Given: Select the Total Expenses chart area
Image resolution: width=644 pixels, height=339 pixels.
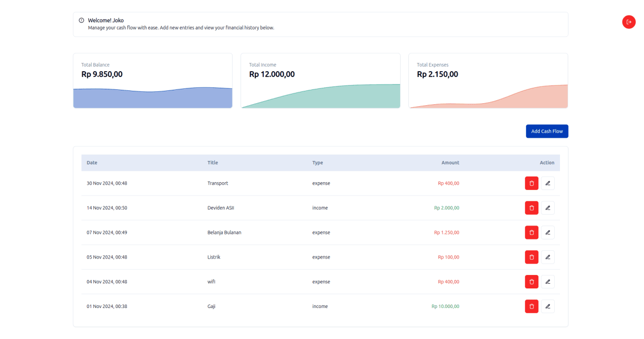Looking at the screenshot, I should tap(488, 96).
